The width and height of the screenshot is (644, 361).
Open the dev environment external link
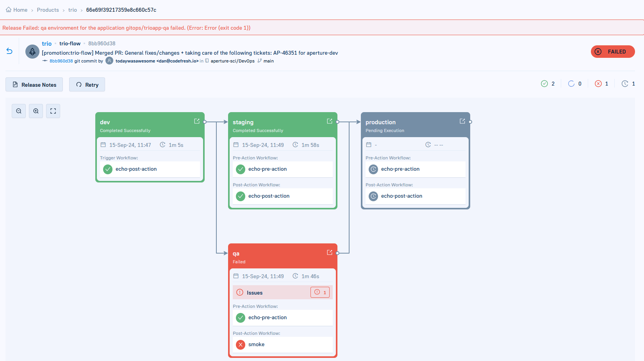pyautogui.click(x=196, y=121)
